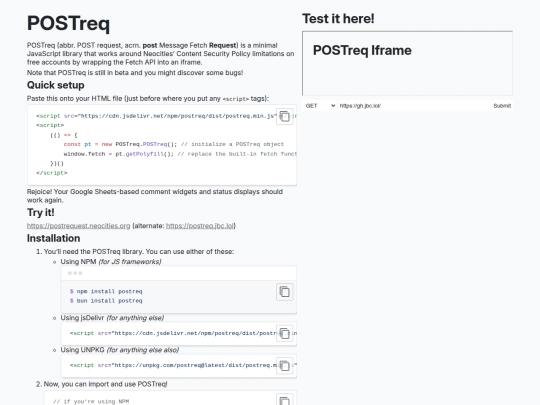Click the Test it here! heading
Screen dimensions: 540x405
pyautogui.click(x=338, y=19)
